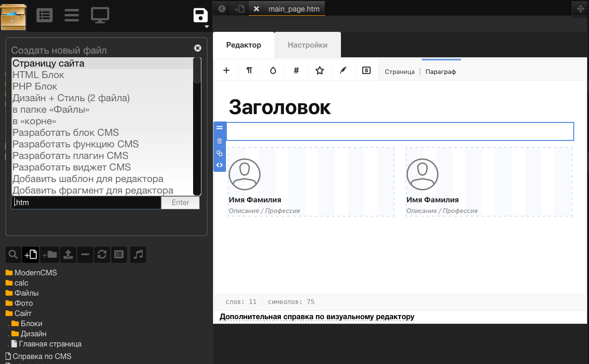Open "Дополнительная справка по визуальному редактору" link
The height and width of the screenshot is (364, 589).
click(317, 316)
